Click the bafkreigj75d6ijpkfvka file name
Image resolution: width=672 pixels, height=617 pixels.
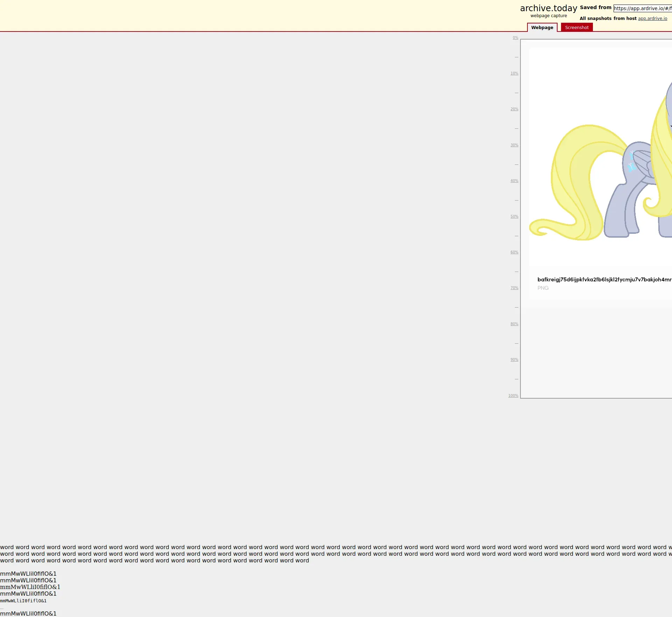[x=604, y=279]
